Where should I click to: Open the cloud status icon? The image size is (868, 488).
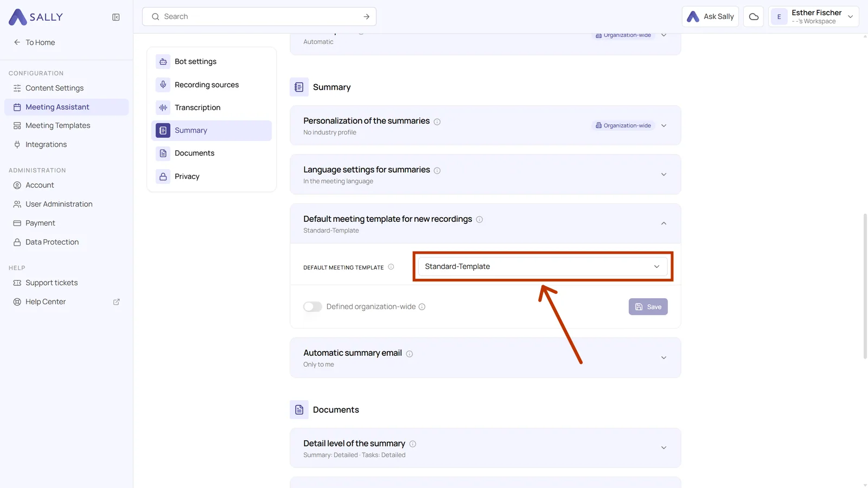coord(754,17)
